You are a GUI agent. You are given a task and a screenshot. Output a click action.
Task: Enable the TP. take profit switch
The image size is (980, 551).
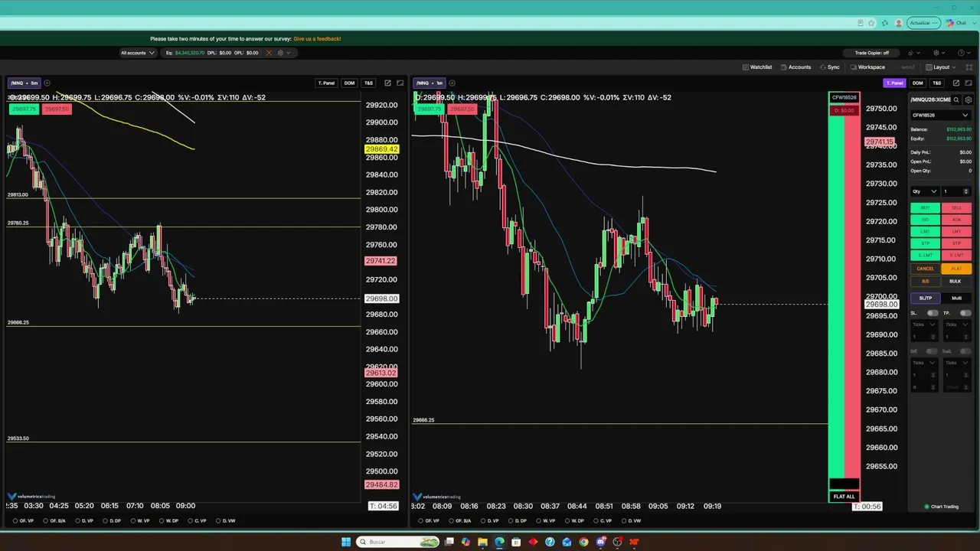click(x=965, y=313)
